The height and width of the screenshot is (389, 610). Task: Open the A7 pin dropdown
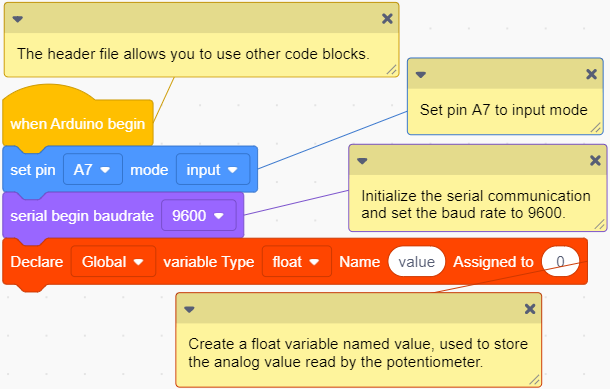(x=93, y=169)
